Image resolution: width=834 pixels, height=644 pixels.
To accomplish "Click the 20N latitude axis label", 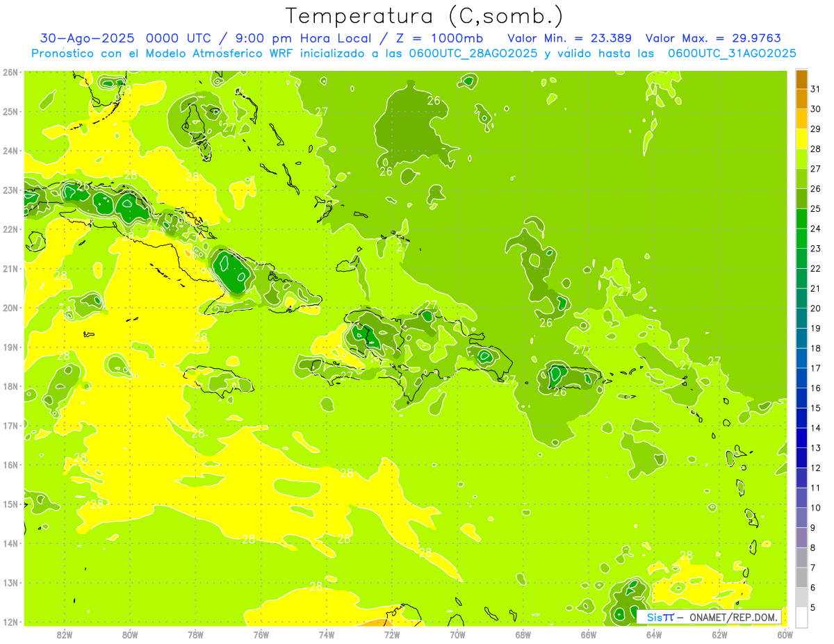I will [10, 308].
